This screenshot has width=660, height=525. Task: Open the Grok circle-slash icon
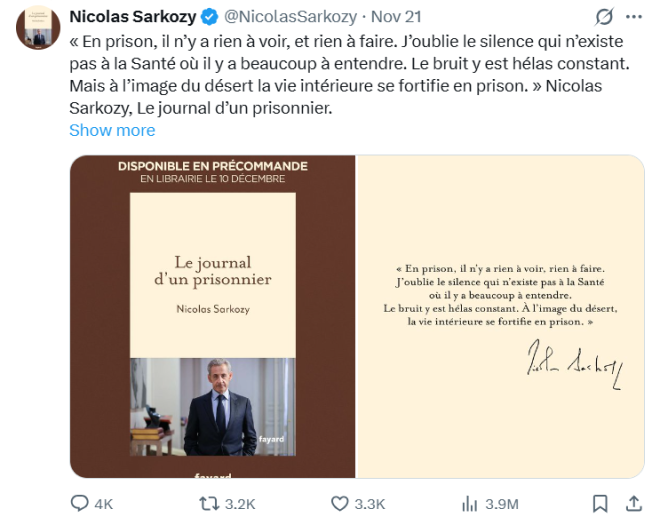click(604, 17)
